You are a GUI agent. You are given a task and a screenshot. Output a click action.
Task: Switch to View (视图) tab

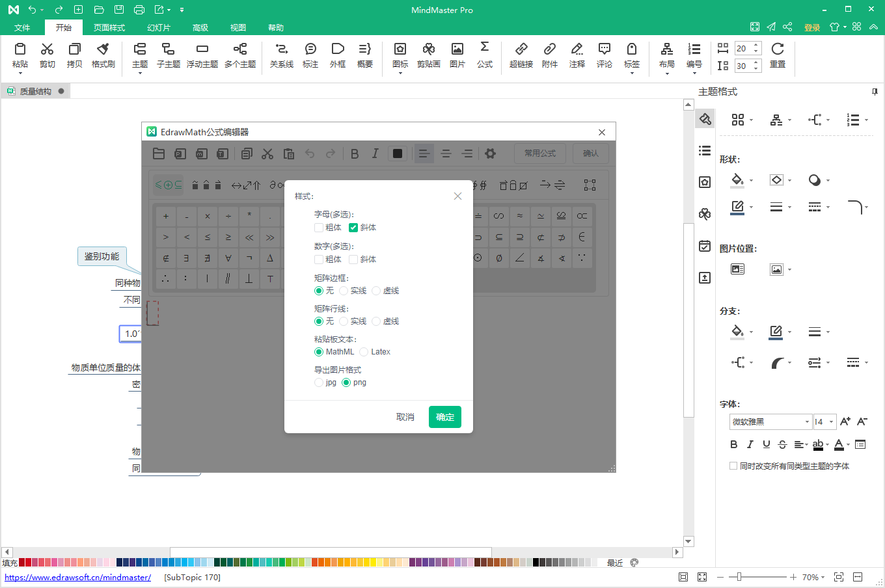click(x=238, y=27)
